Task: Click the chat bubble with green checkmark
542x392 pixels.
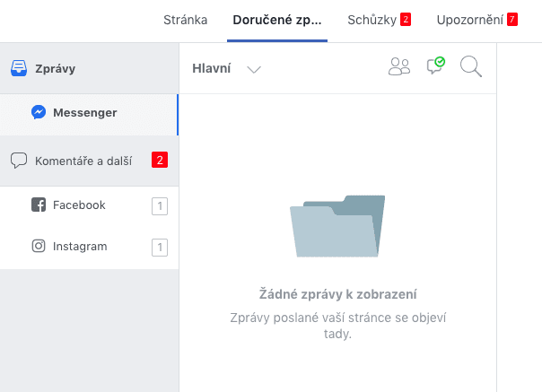Action: pos(435,65)
